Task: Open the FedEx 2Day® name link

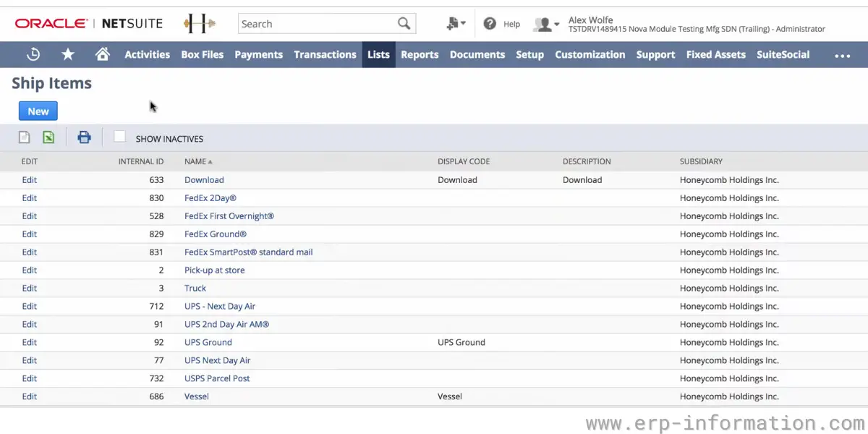Action: [210, 198]
